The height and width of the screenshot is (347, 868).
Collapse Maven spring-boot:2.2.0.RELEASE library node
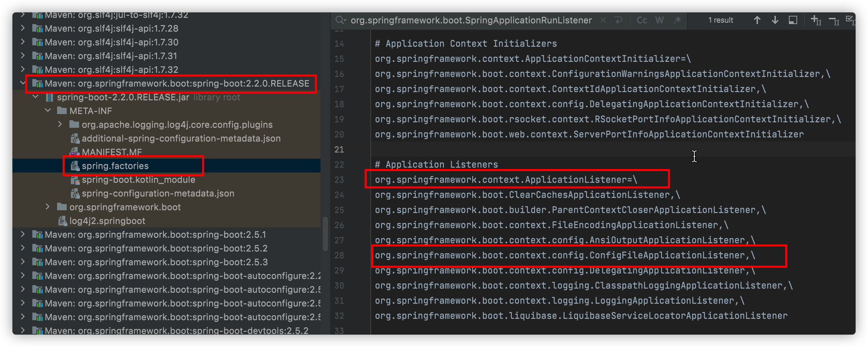click(23, 83)
